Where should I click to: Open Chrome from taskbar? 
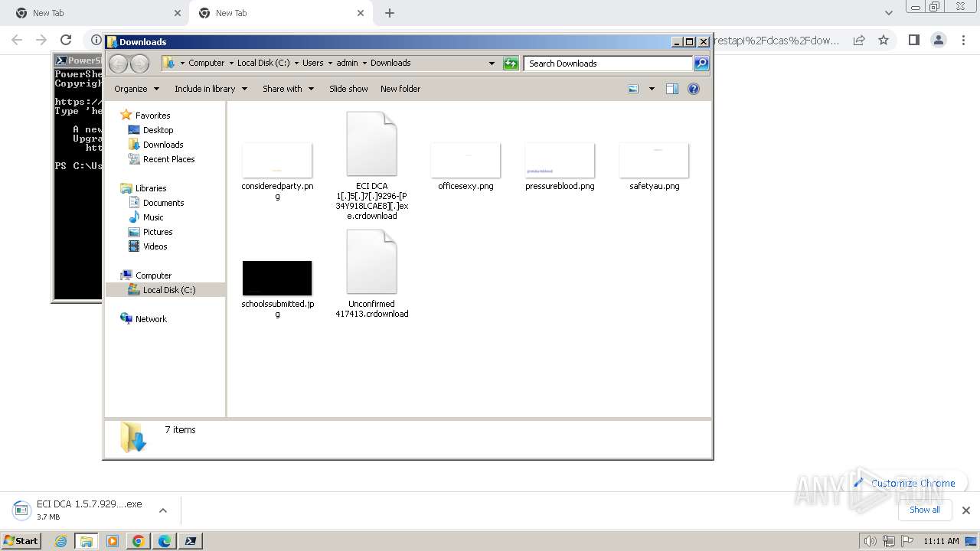[x=139, y=541]
